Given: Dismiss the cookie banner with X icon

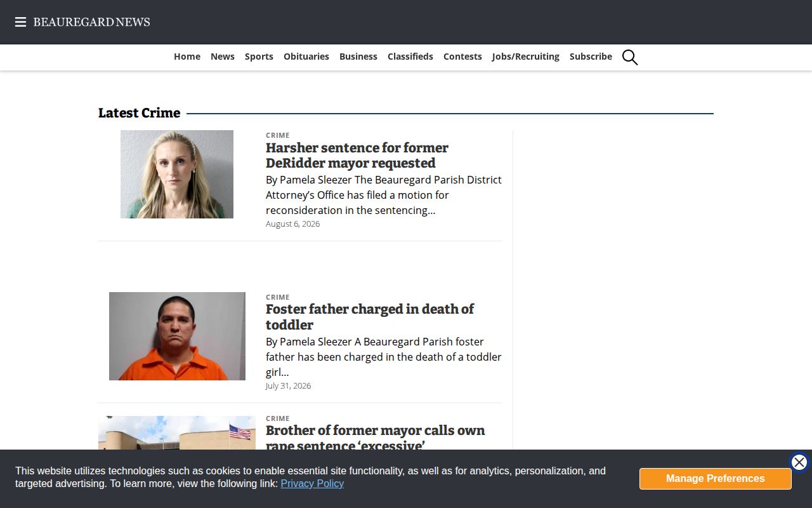Looking at the screenshot, I should coord(799,462).
